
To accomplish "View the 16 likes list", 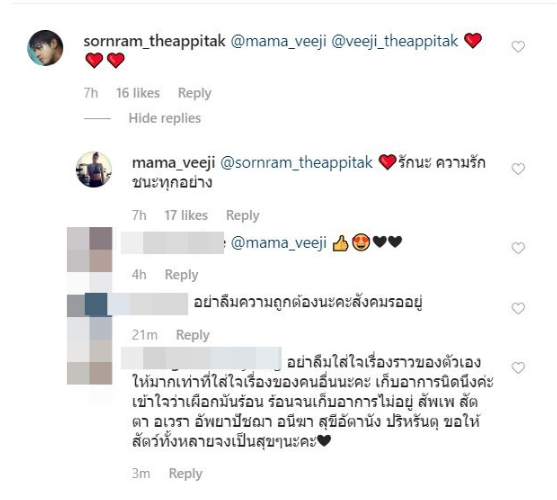I will pyautogui.click(x=138, y=93).
